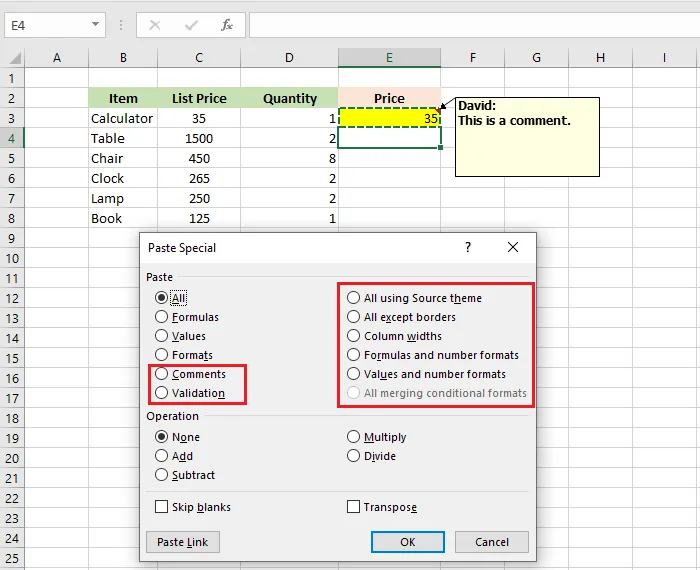Select the Validation paste option
Screen dimensions: 700x570
click(190, 393)
